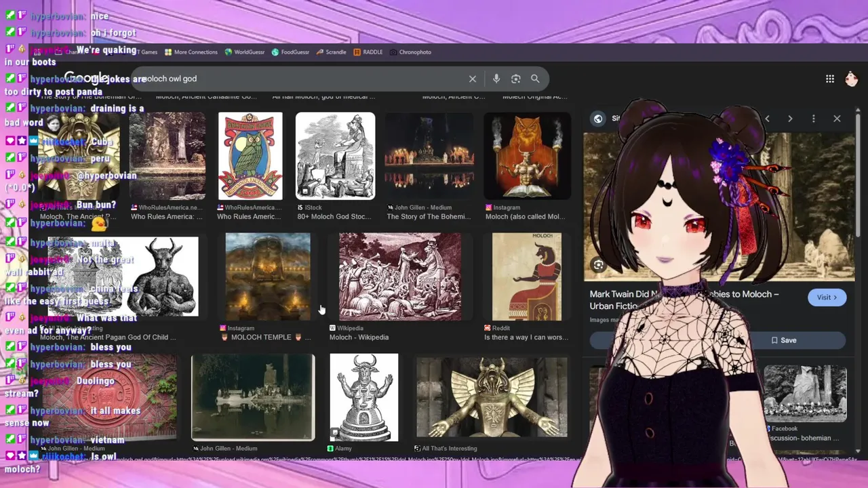Open the 'Moloch - Wikipedia' link
The height and width of the screenshot is (488, 868).
(x=359, y=338)
